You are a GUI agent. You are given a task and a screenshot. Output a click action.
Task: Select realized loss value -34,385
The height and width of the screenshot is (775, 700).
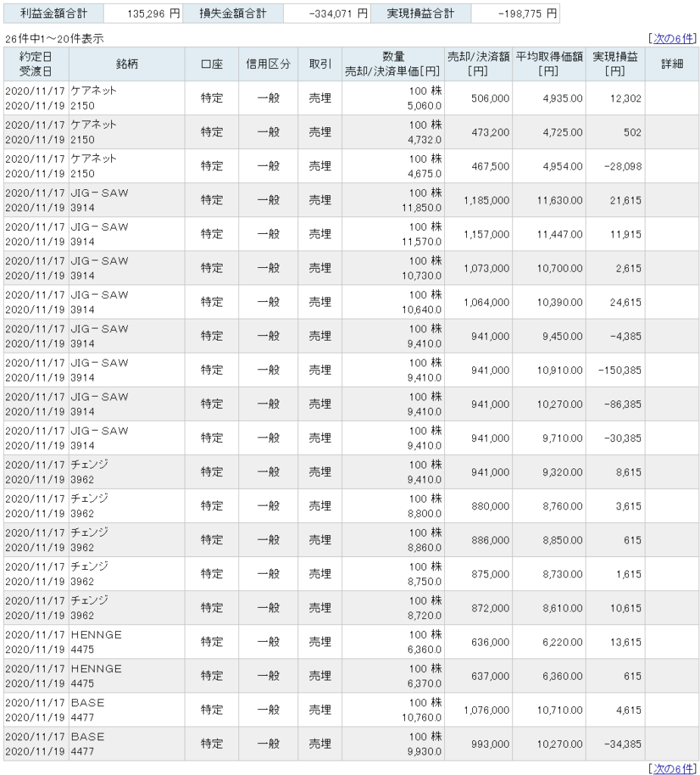[622, 745]
